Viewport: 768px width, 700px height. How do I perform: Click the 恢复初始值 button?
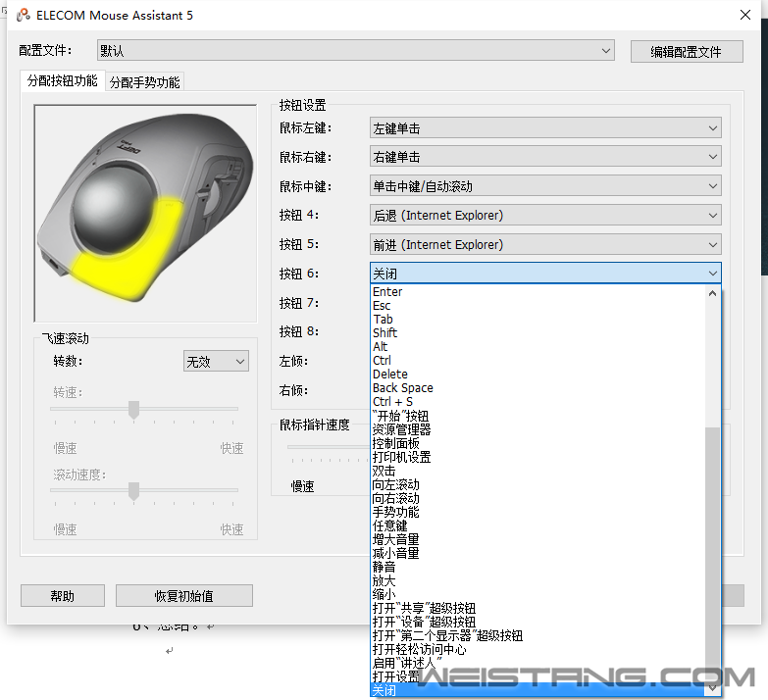click(x=184, y=596)
